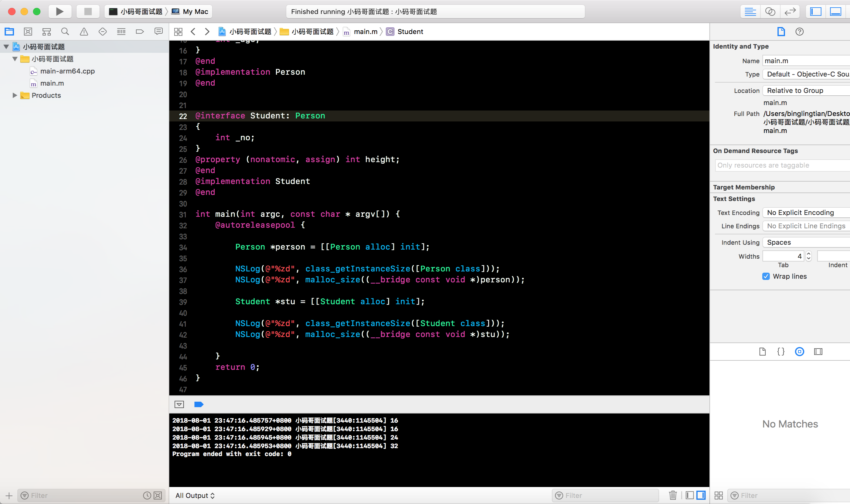
Task: Select main-arm64.cpp in navigator
Action: point(67,71)
